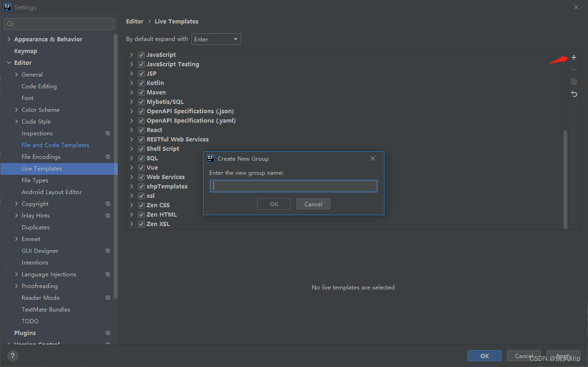This screenshot has width=588, height=367.
Task: Click the Duplicate template icon
Action: tap(573, 82)
